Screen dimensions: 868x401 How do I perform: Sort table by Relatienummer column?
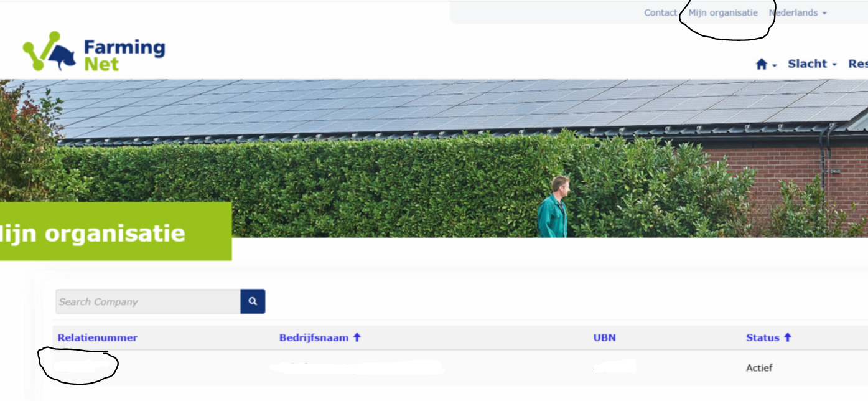(98, 337)
